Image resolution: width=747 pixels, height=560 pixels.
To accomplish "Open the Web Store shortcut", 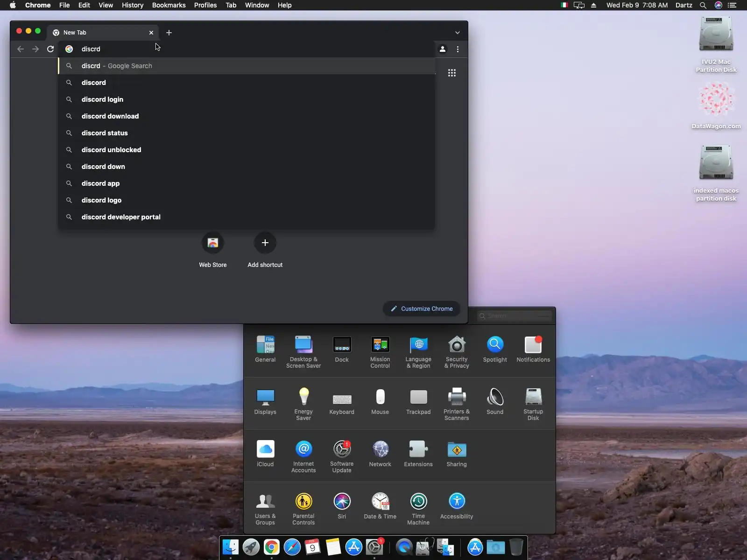I will (x=213, y=250).
